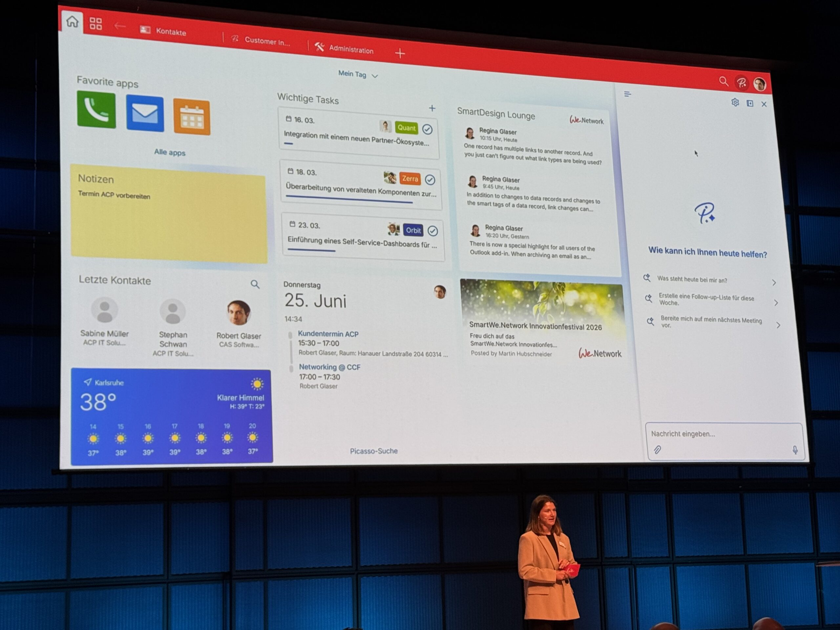The image size is (840, 630).
Task: Open Regina Glaser's 16:20 Uhr Gestern post
Action: 533,241
